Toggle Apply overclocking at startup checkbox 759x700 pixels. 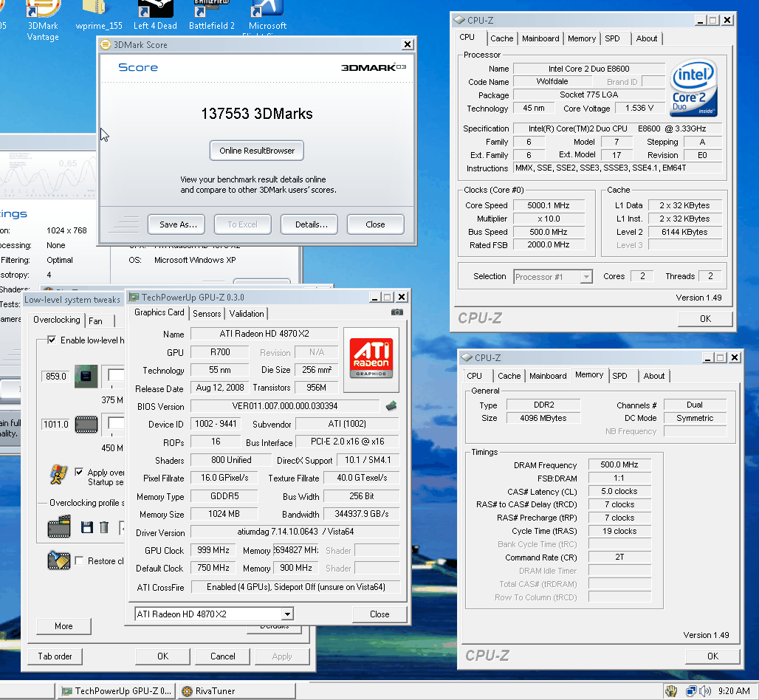pos(79,472)
